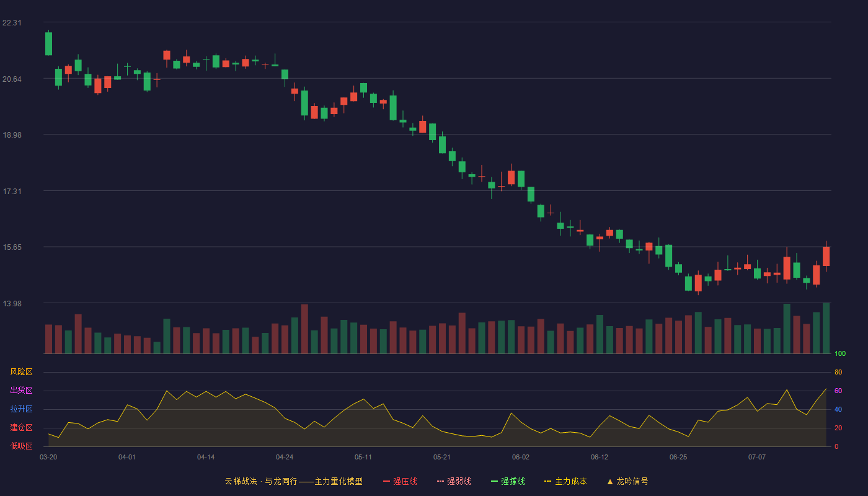Screen dimensions: 868x496
Task: Click the 06-02 date axis label
Action: (521, 457)
